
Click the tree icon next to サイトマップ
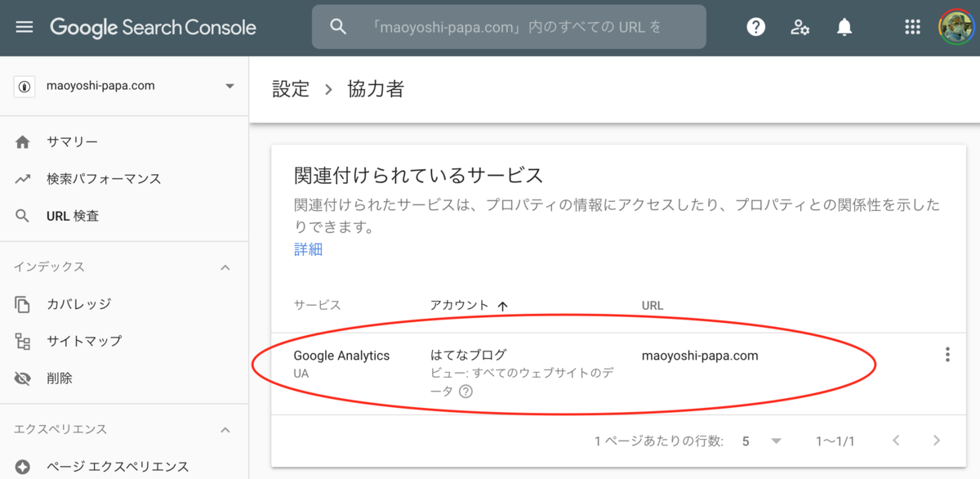[x=23, y=342]
